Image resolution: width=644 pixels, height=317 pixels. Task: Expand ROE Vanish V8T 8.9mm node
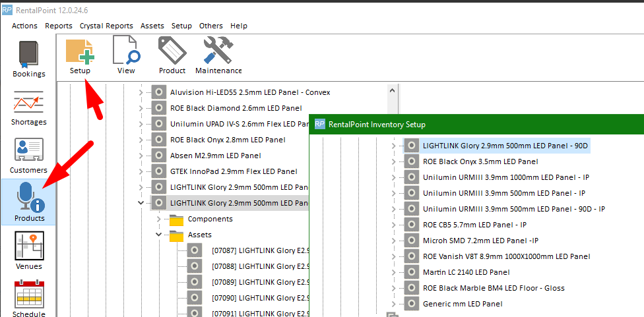pyautogui.click(x=393, y=257)
